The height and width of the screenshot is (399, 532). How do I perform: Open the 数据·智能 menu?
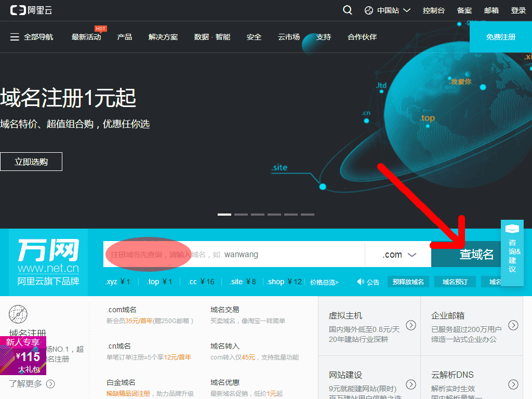[212, 37]
